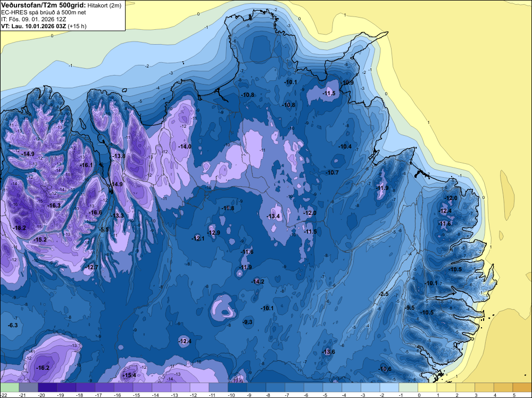Click legend swatch between -12 and -11
This screenshot has width=532, height=398.
(199, 387)
